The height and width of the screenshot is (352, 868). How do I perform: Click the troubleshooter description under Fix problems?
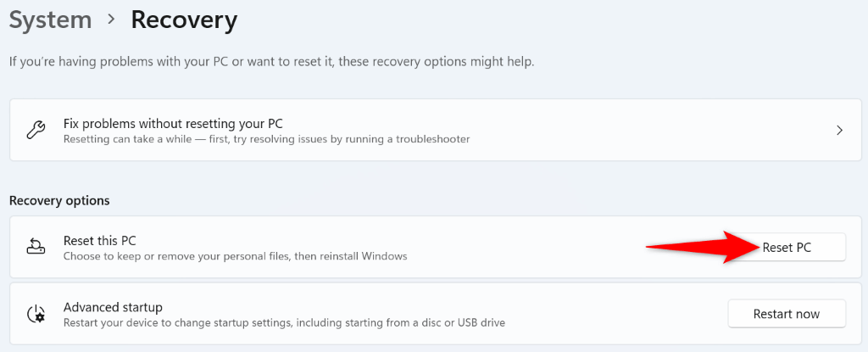266,138
